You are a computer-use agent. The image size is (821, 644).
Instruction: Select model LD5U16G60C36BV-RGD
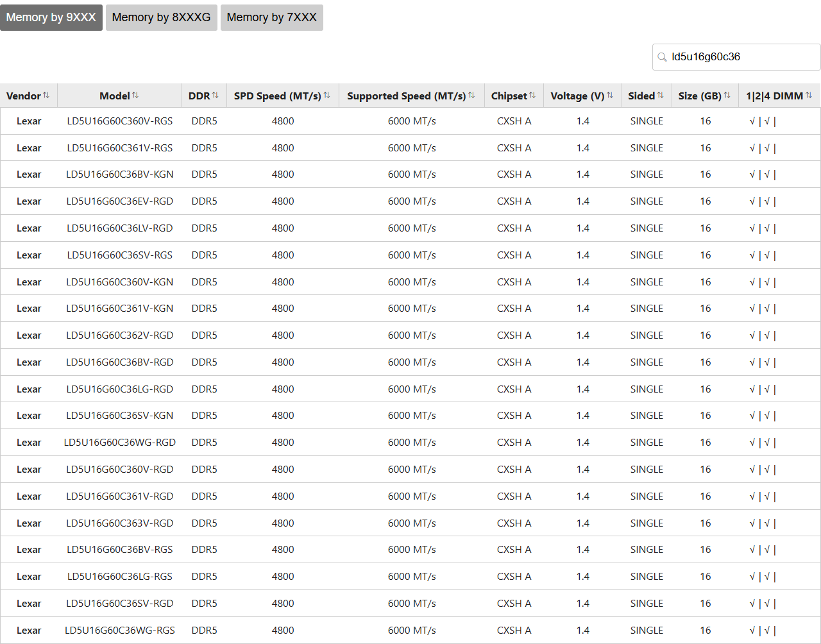tap(120, 362)
